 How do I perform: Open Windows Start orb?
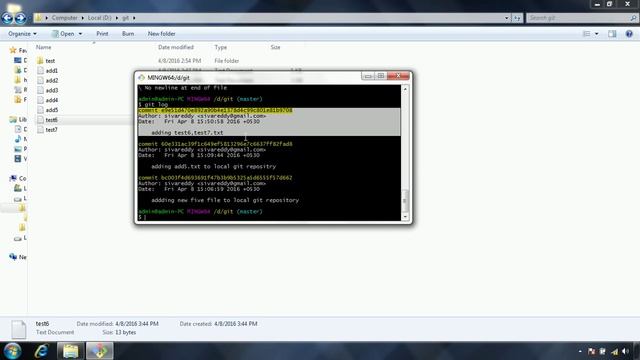point(12,351)
